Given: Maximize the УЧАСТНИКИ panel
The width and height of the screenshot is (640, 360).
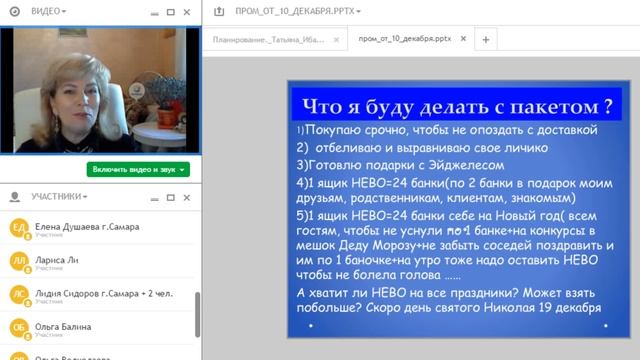Looking at the screenshot, I should [171, 198].
